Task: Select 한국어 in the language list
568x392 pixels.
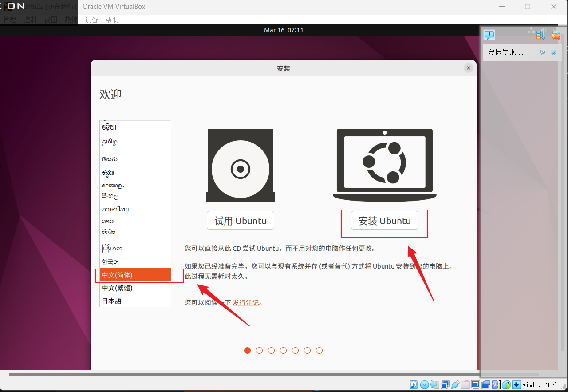Action: (x=135, y=262)
